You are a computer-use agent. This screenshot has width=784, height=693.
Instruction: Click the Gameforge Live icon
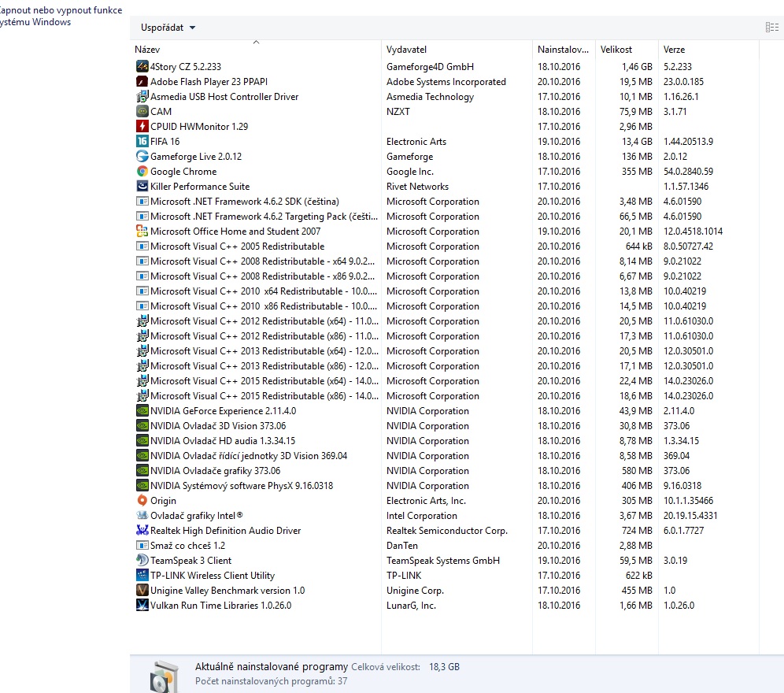[142, 157]
